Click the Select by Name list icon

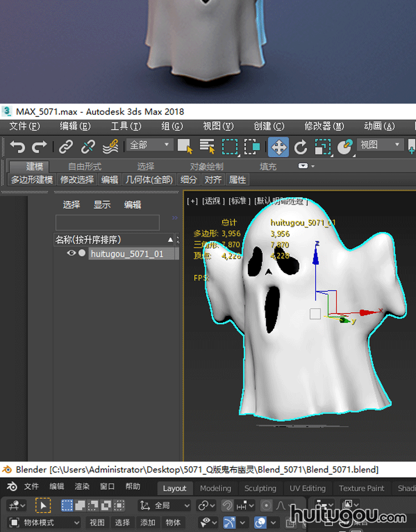pyautogui.click(x=207, y=146)
